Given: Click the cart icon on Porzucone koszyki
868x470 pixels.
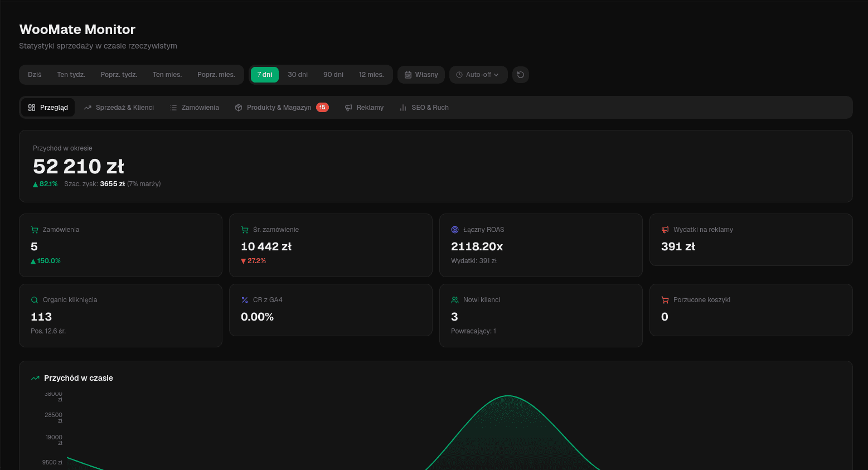Looking at the screenshot, I should coord(665,300).
